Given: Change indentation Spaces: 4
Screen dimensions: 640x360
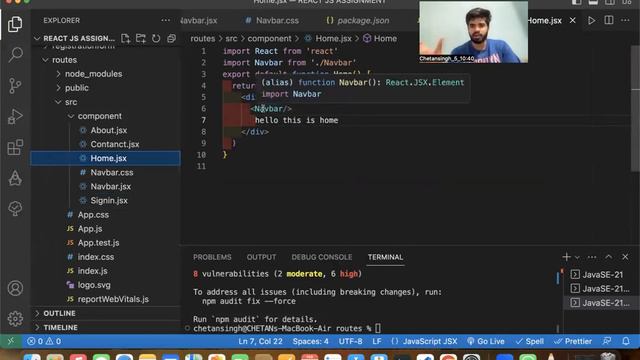Looking at the screenshot, I should pos(310,341).
